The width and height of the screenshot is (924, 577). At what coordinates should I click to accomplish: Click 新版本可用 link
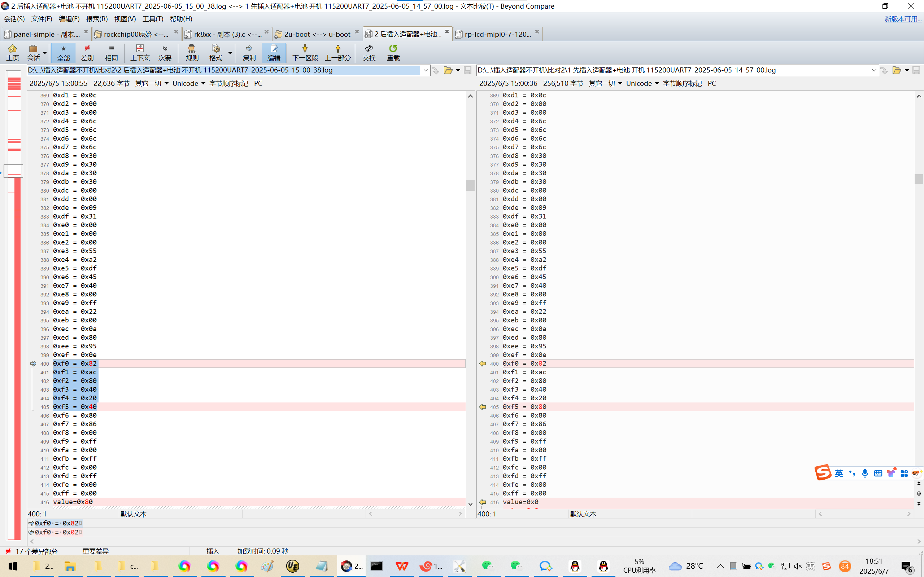pyautogui.click(x=903, y=19)
